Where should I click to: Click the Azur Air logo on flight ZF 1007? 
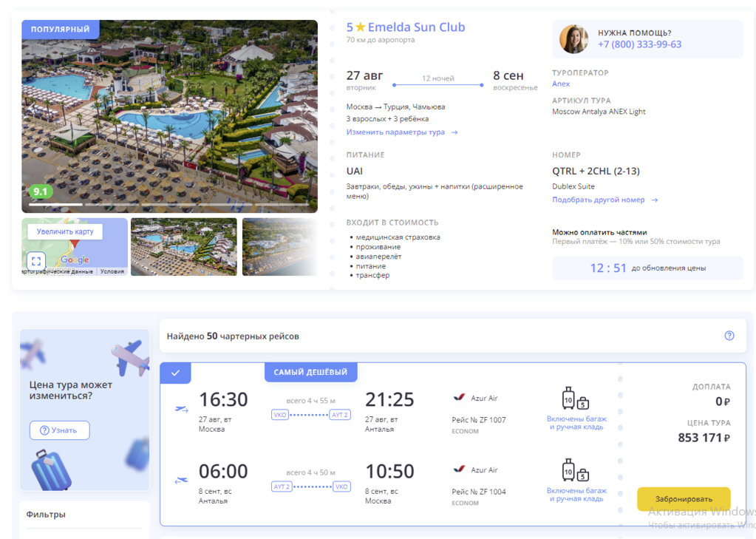point(459,398)
